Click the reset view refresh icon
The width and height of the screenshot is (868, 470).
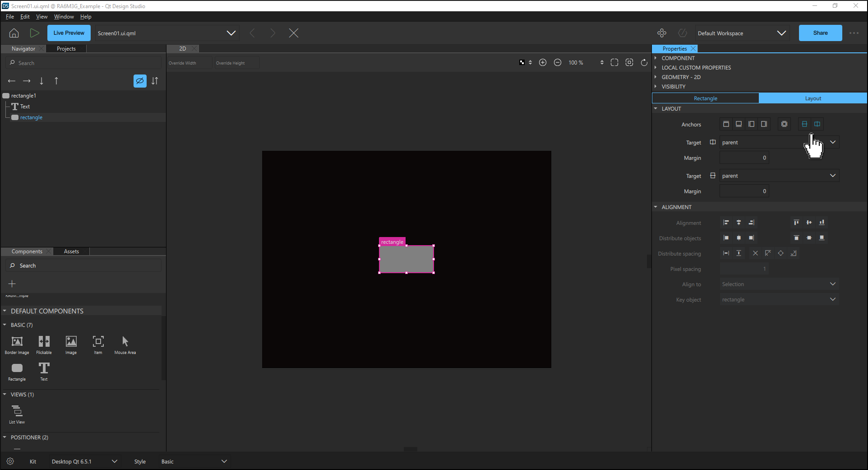(644, 63)
